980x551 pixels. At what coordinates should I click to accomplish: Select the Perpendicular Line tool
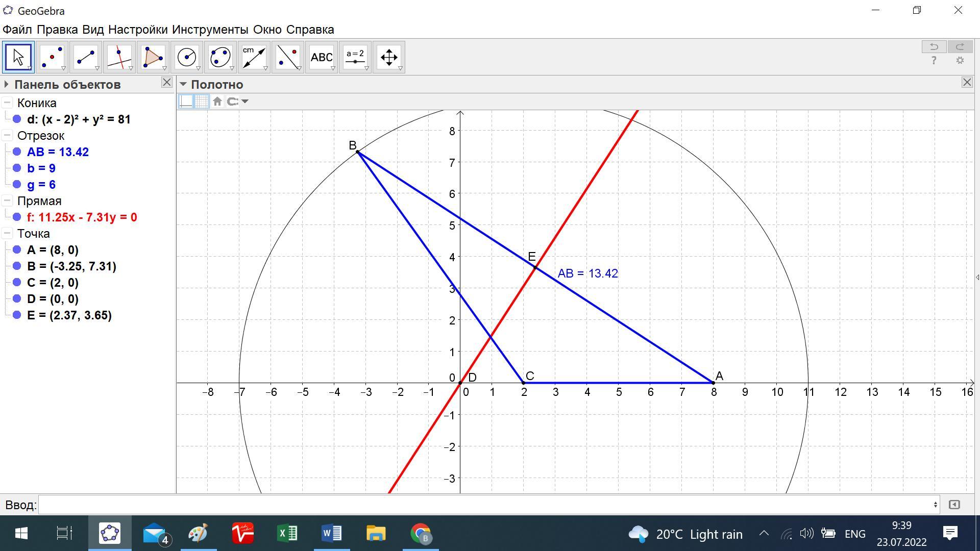[x=119, y=57]
